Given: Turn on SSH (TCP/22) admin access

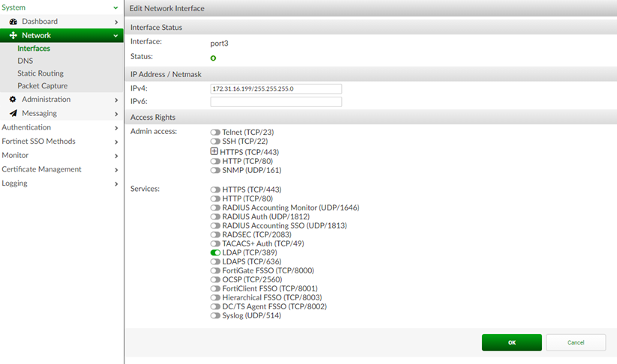Looking at the screenshot, I should coord(216,142).
